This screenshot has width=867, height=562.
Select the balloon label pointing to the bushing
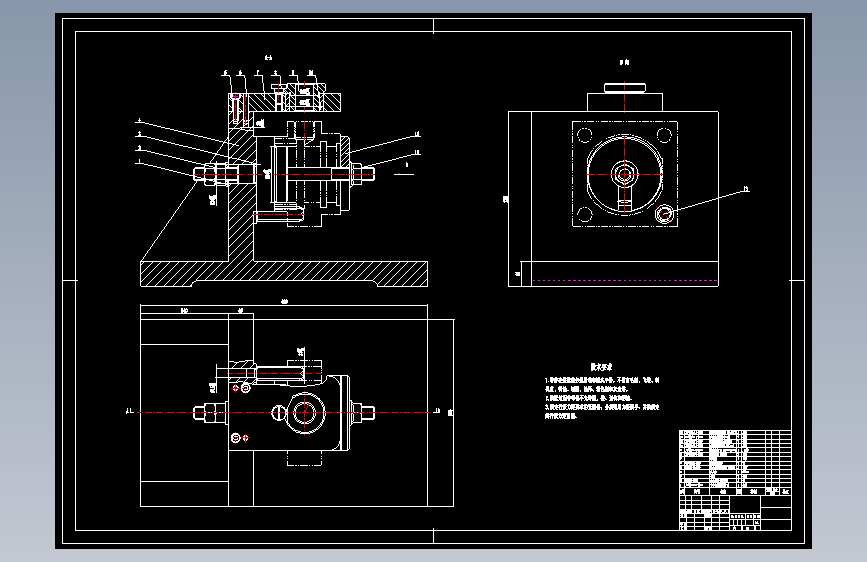pyautogui.click(x=746, y=189)
